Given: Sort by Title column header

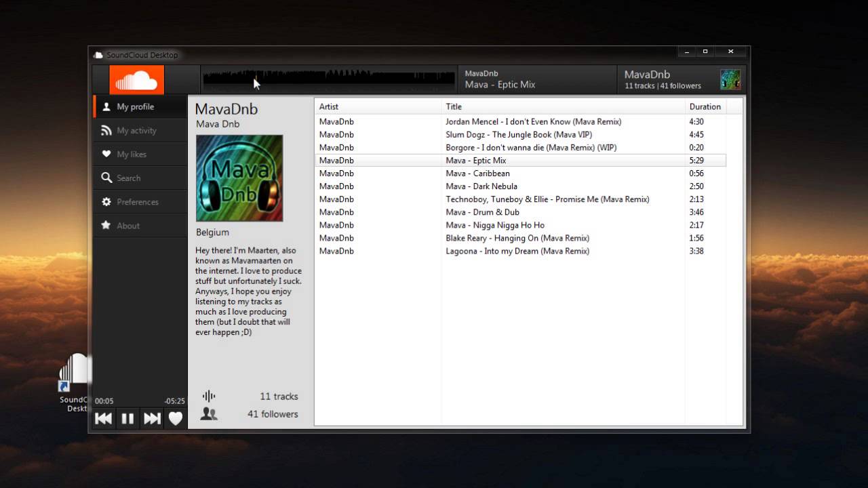Looking at the screenshot, I should 563,106.
